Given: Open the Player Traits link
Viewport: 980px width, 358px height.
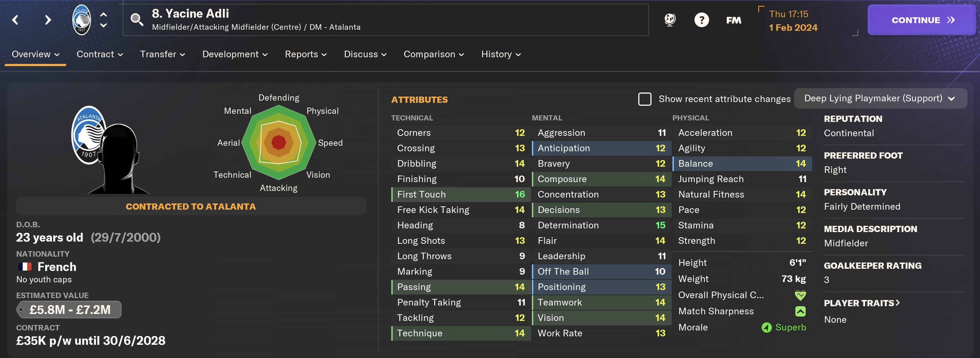Looking at the screenshot, I should pos(862,303).
